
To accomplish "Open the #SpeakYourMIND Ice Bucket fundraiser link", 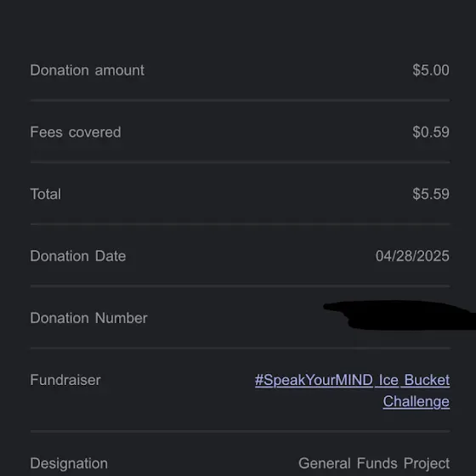I will 352,380.
